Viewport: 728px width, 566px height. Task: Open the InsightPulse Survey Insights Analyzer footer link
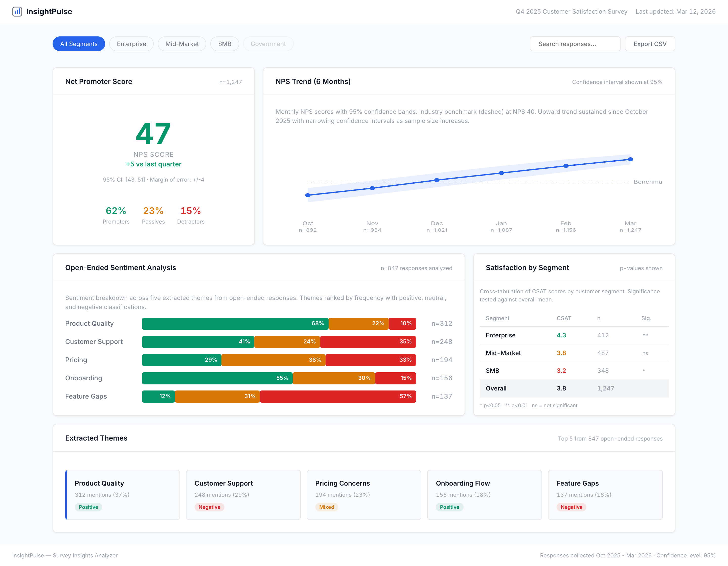pyautogui.click(x=65, y=555)
